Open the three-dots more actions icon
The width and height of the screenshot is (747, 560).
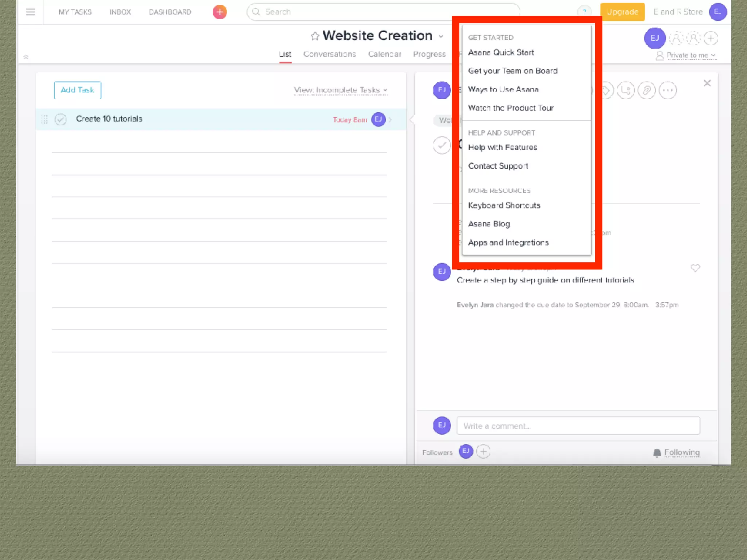click(667, 90)
